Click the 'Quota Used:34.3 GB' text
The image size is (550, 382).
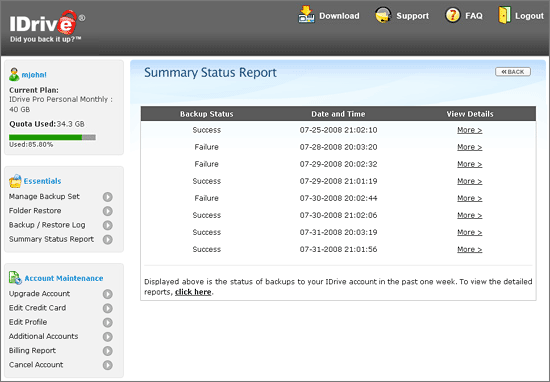tap(47, 124)
